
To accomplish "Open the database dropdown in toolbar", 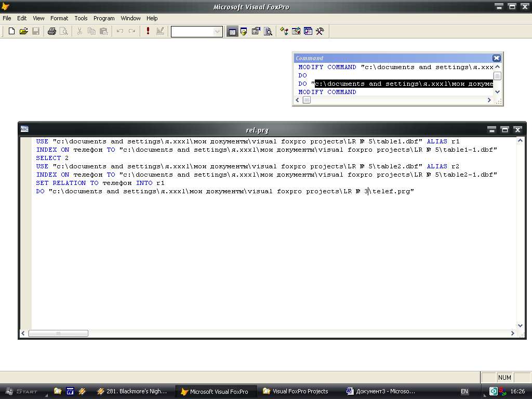I will coord(217,32).
